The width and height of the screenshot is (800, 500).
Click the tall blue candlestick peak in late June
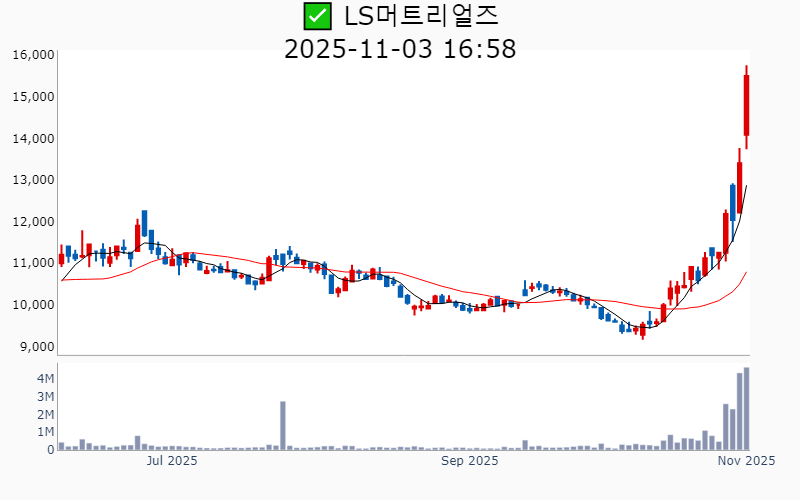tap(145, 224)
